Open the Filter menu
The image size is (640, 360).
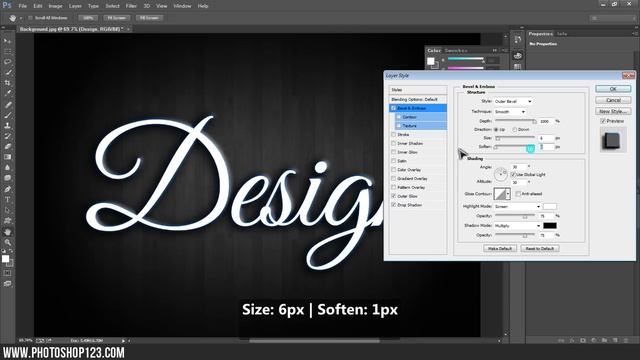tap(131, 6)
